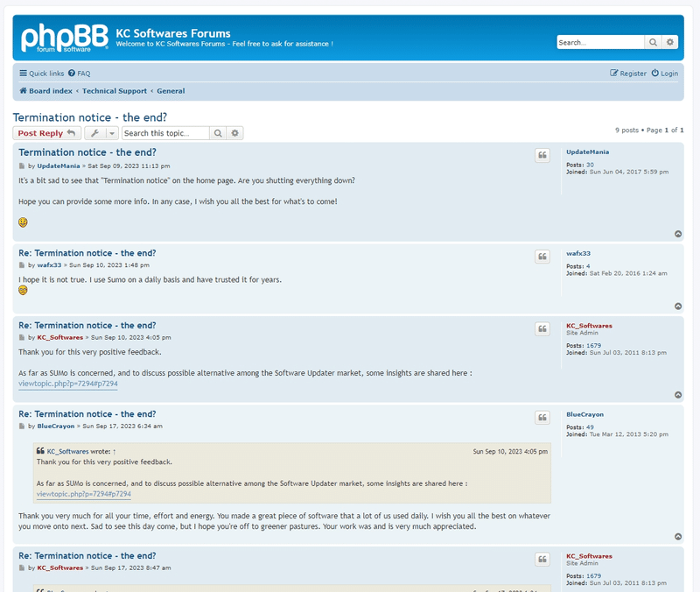Click the topic search magnifier button
This screenshot has width=700, height=592.
tap(217, 133)
